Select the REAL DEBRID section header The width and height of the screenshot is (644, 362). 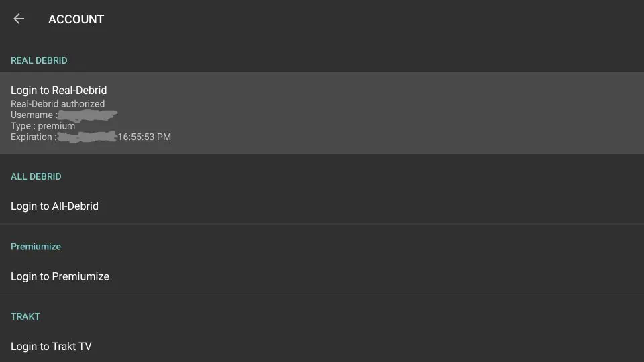[39, 60]
